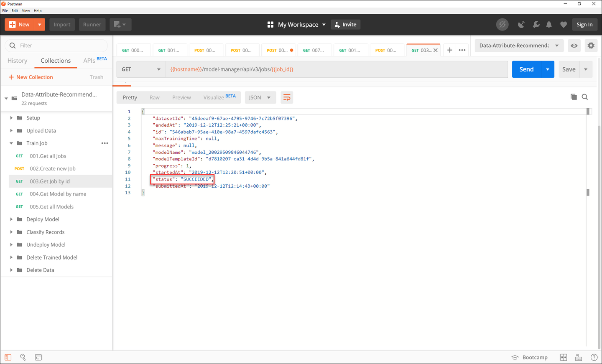Collapse the Train Job folder
This screenshot has height=364, width=602.
click(11, 143)
